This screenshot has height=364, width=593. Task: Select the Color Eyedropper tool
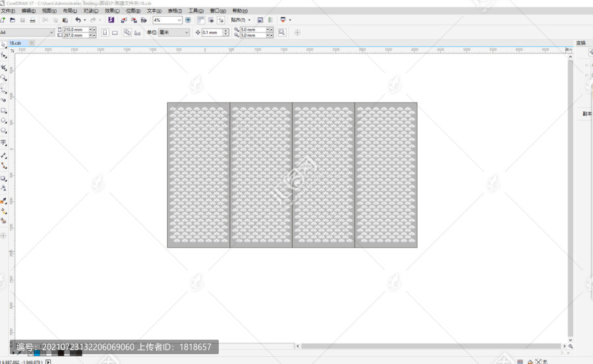click(3, 201)
